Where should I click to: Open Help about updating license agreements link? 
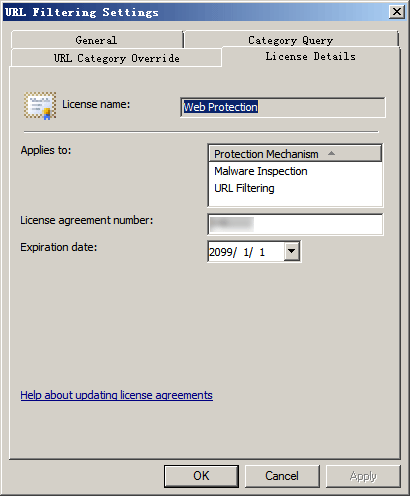[116, 395]
